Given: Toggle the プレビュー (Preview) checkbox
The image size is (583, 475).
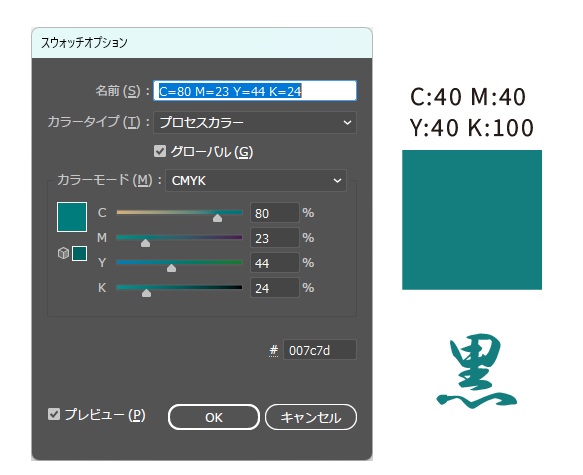Looking at the screenshot, I should [x=54, y=414].
